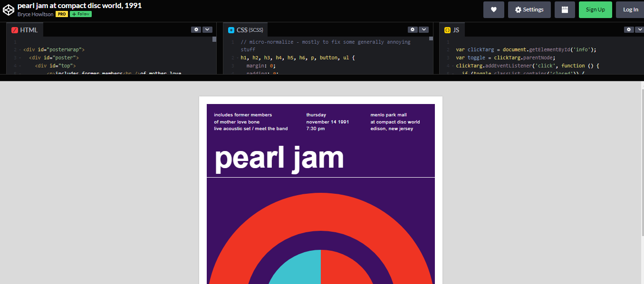The image size is (644, 284).
Task: Click 'menlo park mall' on the poster
Action: [x=389, y=115]
